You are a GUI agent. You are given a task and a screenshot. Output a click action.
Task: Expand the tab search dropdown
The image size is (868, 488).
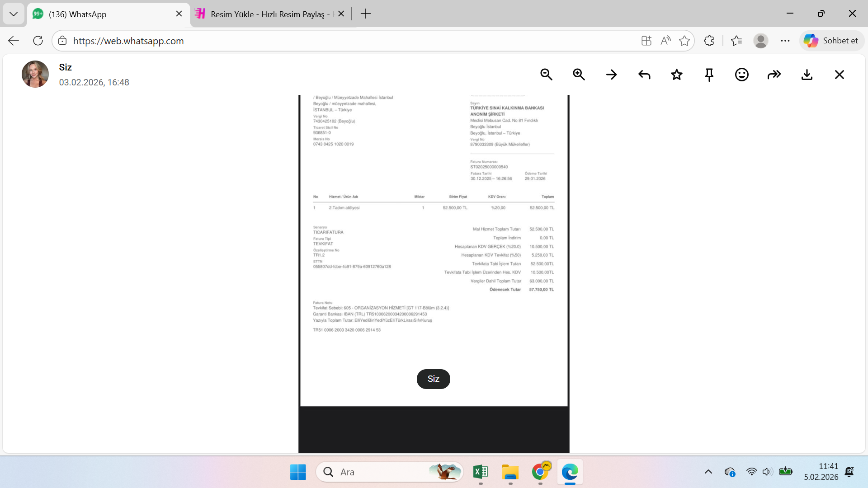14,14
